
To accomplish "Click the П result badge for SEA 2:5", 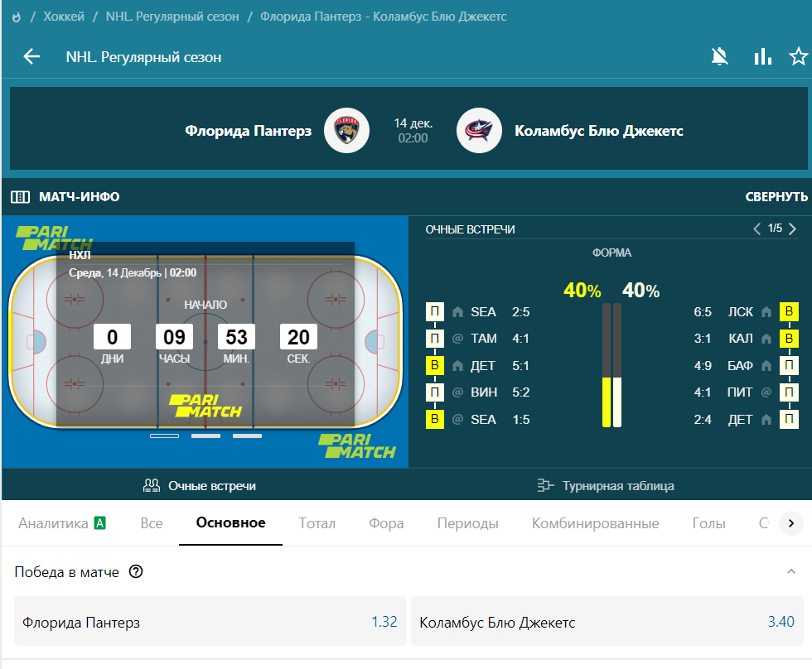I will coord(434,311).
